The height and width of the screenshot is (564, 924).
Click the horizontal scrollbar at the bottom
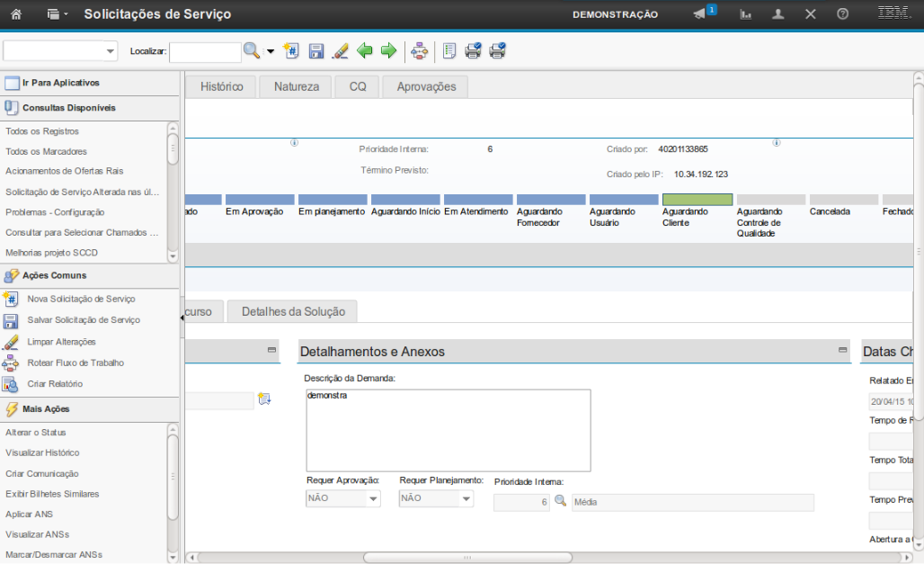point(467,557)
